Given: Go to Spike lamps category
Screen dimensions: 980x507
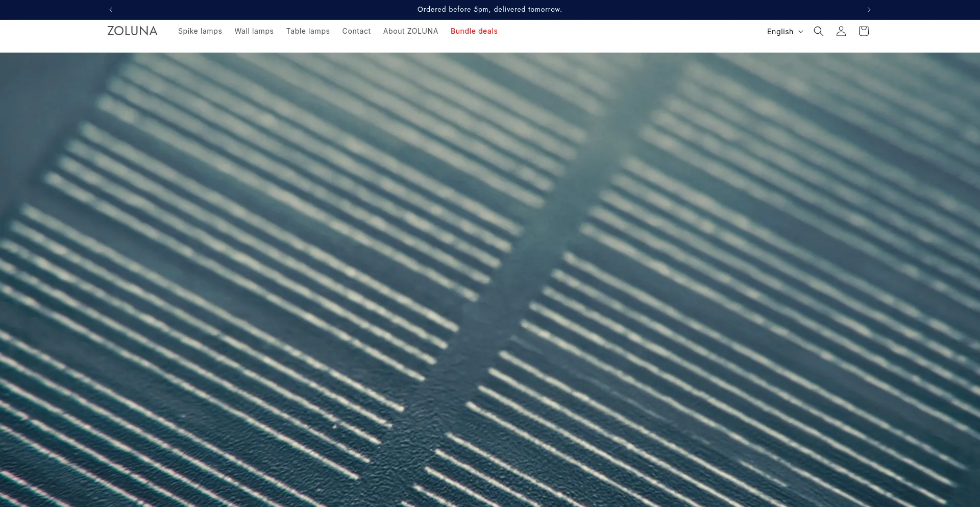Looking at the screenshot, I should [200, 31].
